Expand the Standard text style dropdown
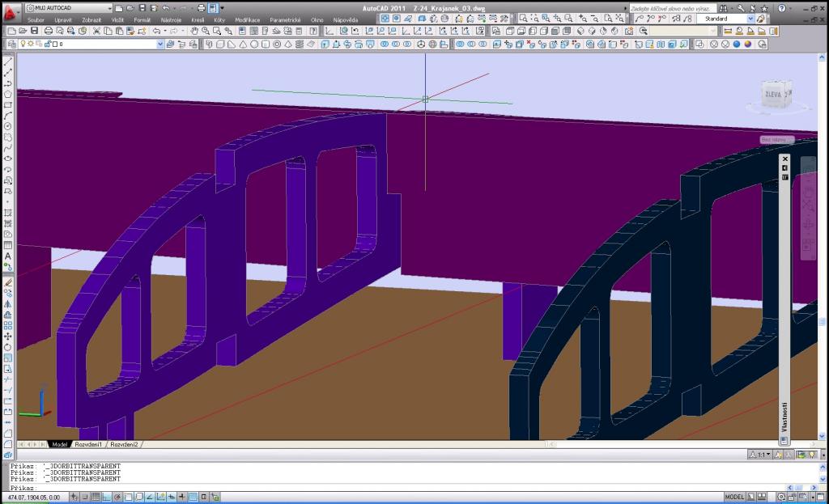829x504 pixels. 750,19
